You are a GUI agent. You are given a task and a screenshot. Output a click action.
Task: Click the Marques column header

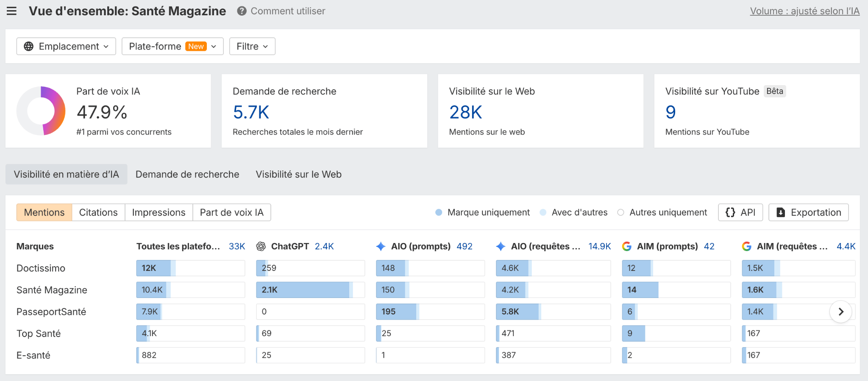click(x=35, y=246)
